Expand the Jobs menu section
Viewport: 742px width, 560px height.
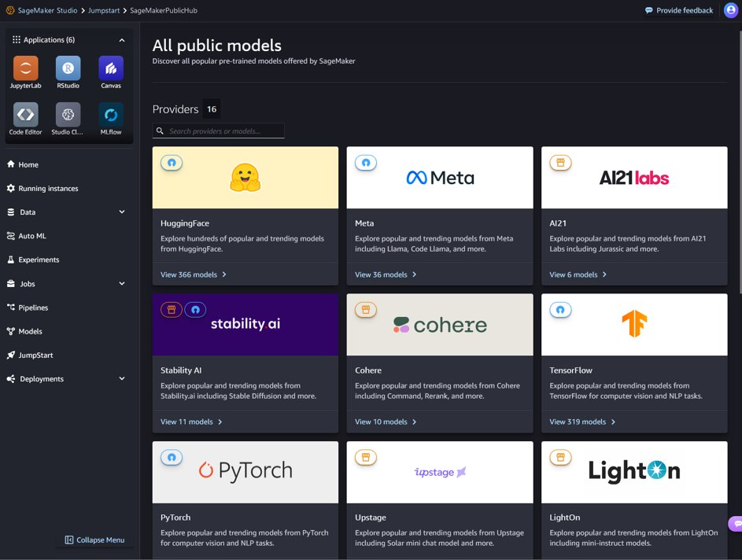tap(122, 284)
